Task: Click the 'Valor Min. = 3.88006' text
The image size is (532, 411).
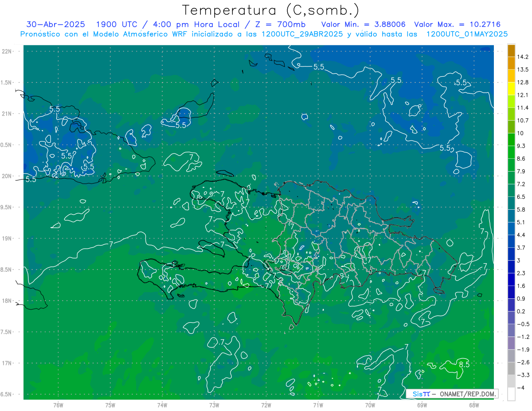Action: (x=363, y=24)
